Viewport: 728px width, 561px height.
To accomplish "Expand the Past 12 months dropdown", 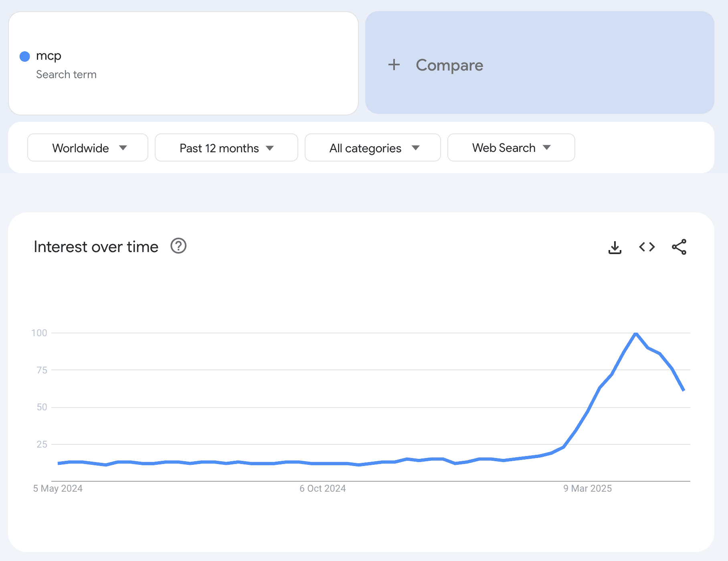I will click(x=226, y=148).
